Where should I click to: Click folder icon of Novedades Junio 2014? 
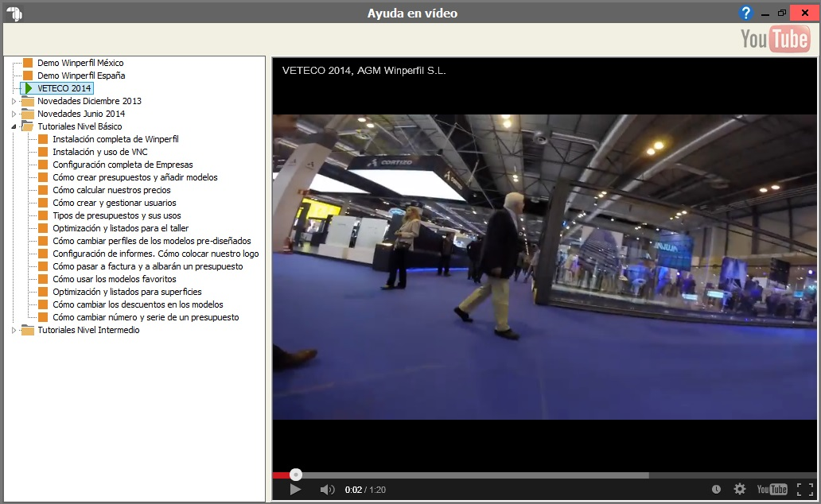point(28,114)
